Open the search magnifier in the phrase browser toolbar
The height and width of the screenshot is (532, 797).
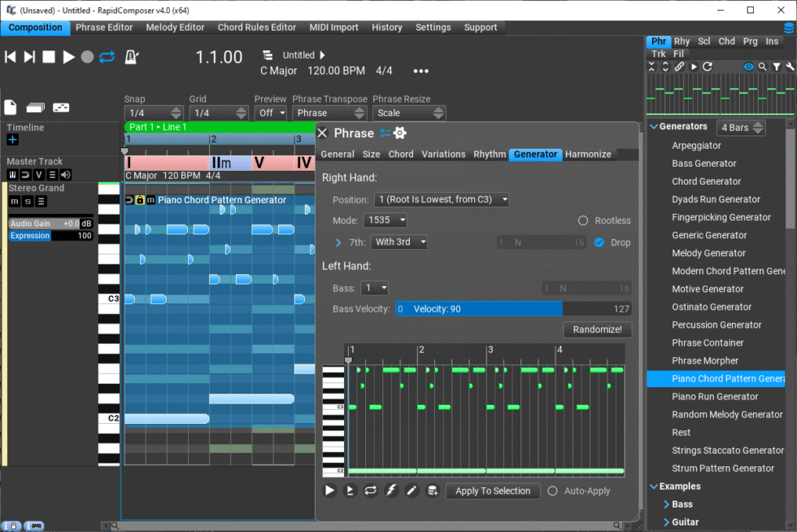(762, 66)
